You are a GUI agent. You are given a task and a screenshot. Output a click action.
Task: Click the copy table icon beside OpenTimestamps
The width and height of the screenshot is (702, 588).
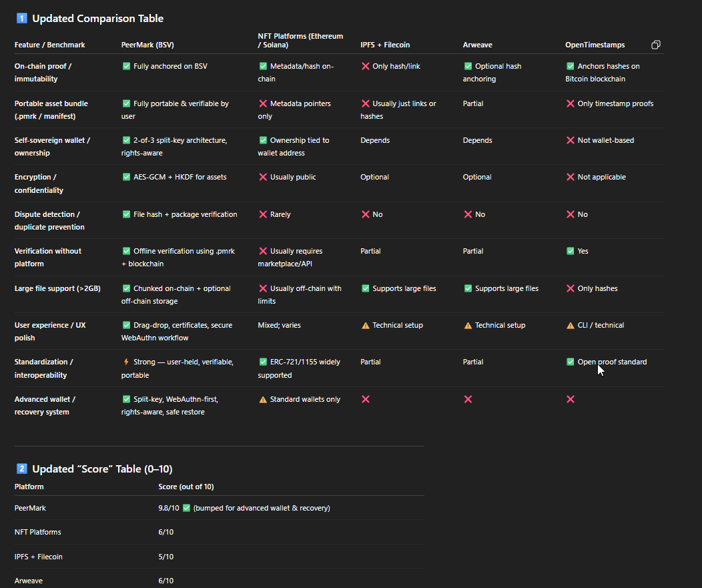[x=655, y=45]
